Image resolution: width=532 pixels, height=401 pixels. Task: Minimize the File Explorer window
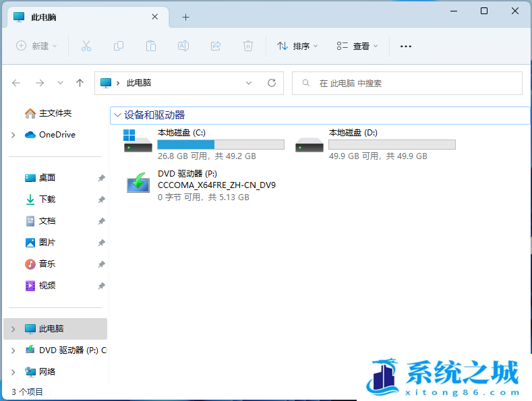[x=454, y=11]
